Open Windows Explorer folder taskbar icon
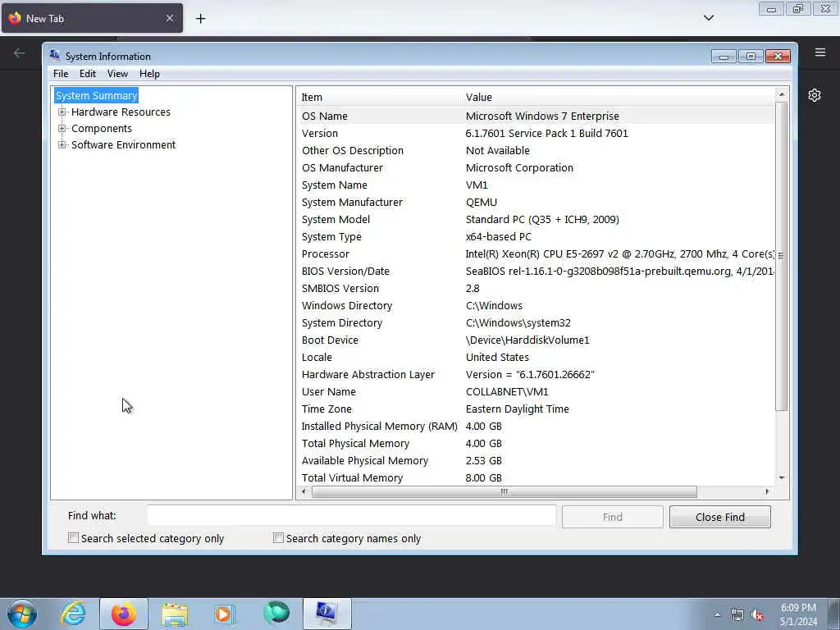This screenshot has height=630, width=840. pos(175,614)
